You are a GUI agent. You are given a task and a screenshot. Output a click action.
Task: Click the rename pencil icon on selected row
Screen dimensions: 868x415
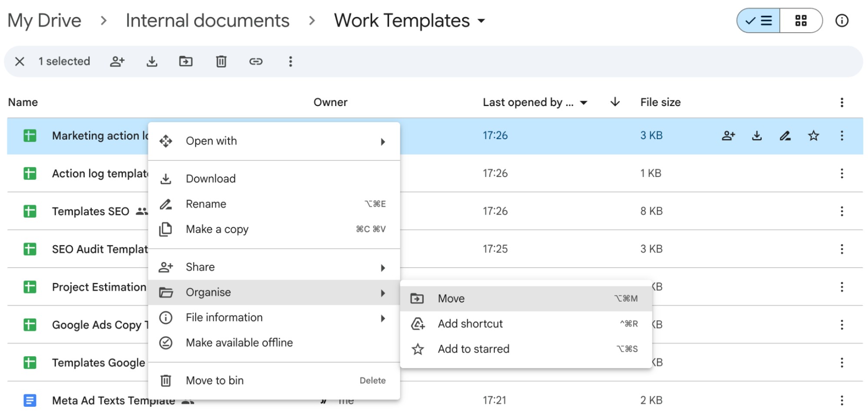click(785, 136)
